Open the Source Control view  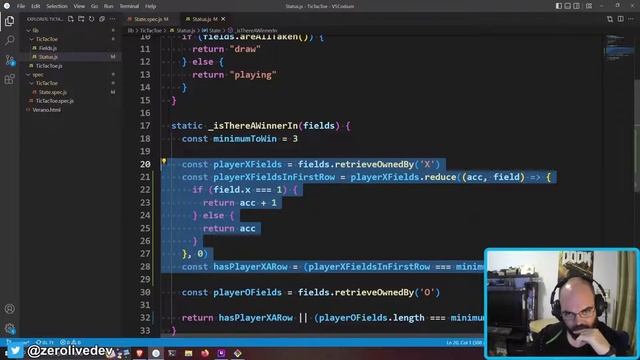coord(9,60)
